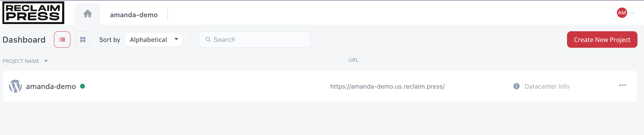Open the Sort by Alphabetical dropdown

154,40
